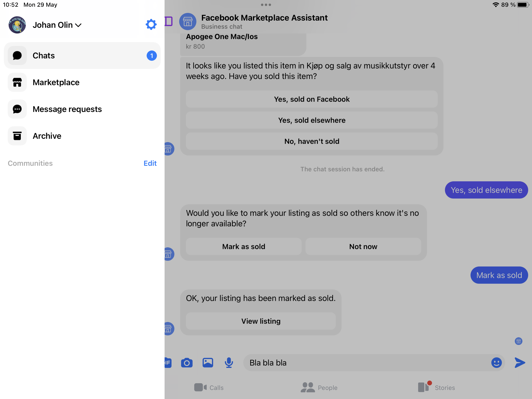Tap Edit next to Communities
Image resolution: width=532 pixels, height=399 pixels.
(150, 163)
